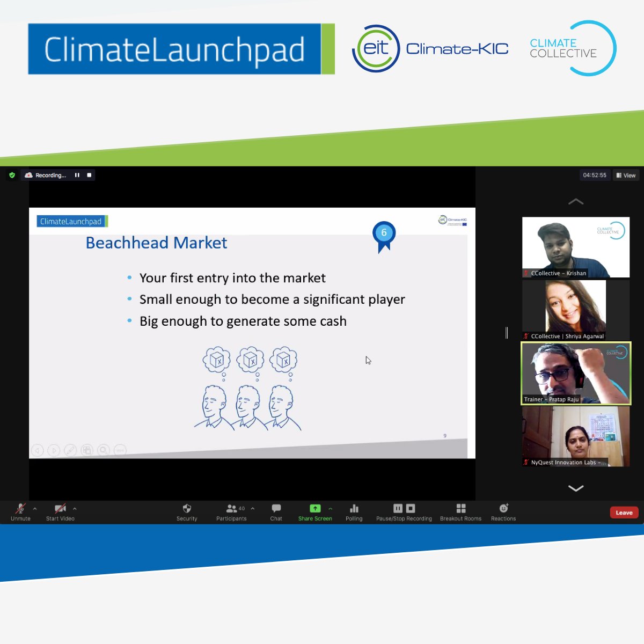
Task: Click the three thinking people illustration
Action: pyautogui.click(x=248, y=389)
